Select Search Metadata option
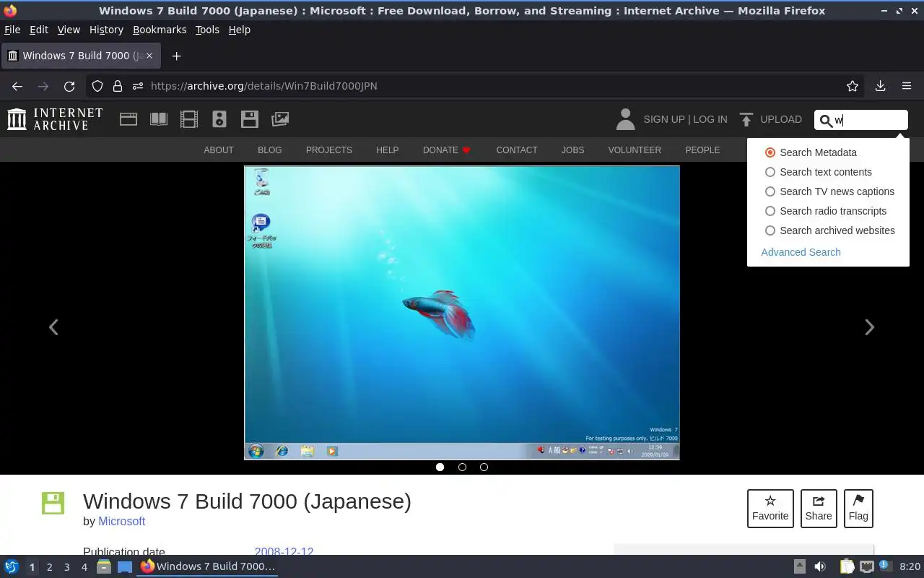 click(x=811, y=152)
